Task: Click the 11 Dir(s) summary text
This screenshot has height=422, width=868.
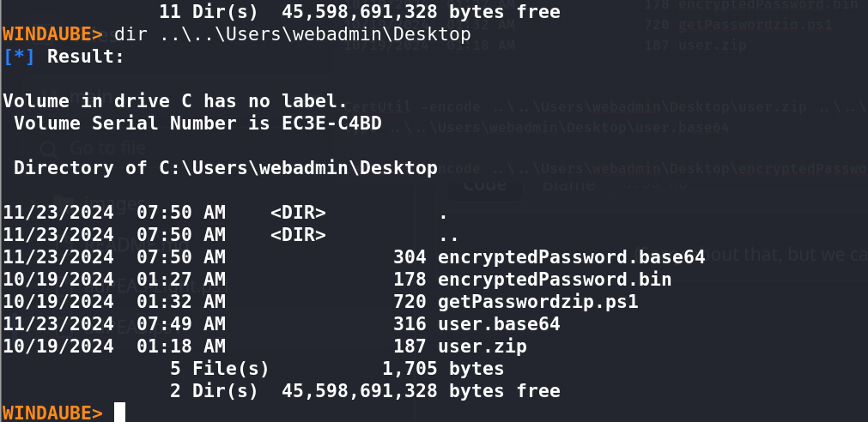Action: pos(208,12)
